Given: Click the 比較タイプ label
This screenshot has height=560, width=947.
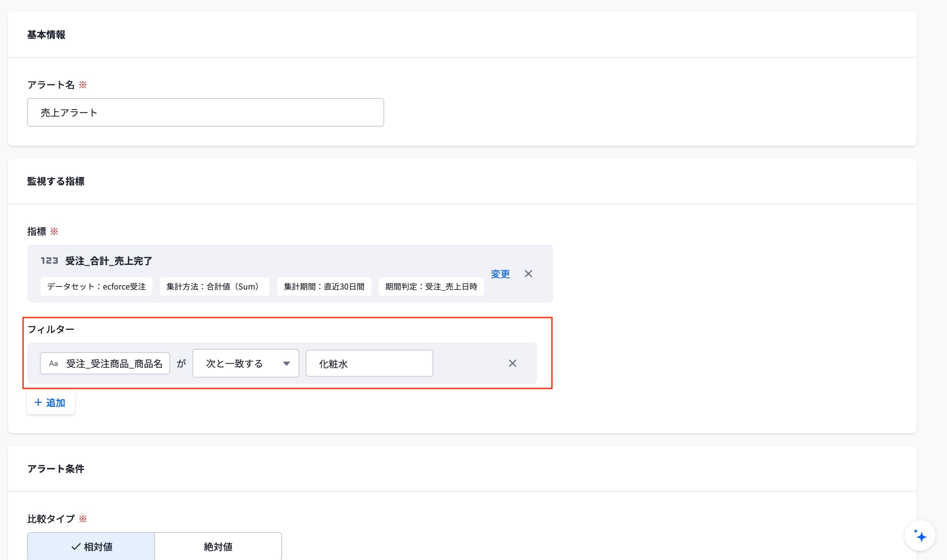Looking at the screenshot, I should (x=51, y=519).
